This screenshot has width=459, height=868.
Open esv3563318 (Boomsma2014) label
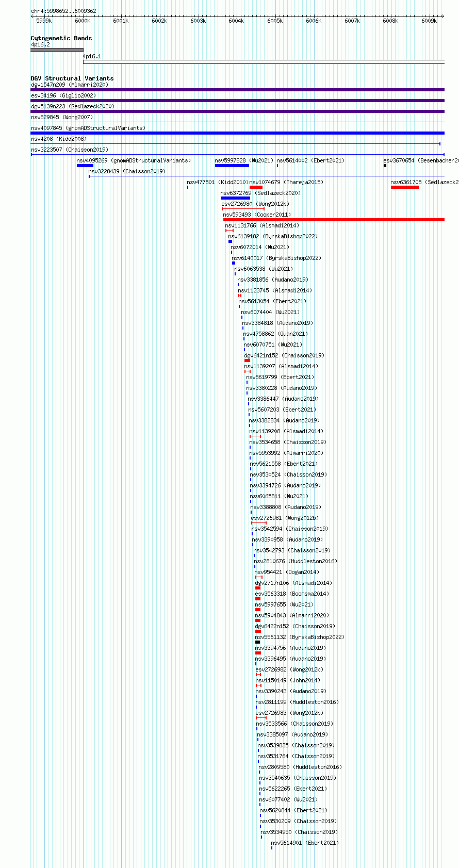(292, 594)
